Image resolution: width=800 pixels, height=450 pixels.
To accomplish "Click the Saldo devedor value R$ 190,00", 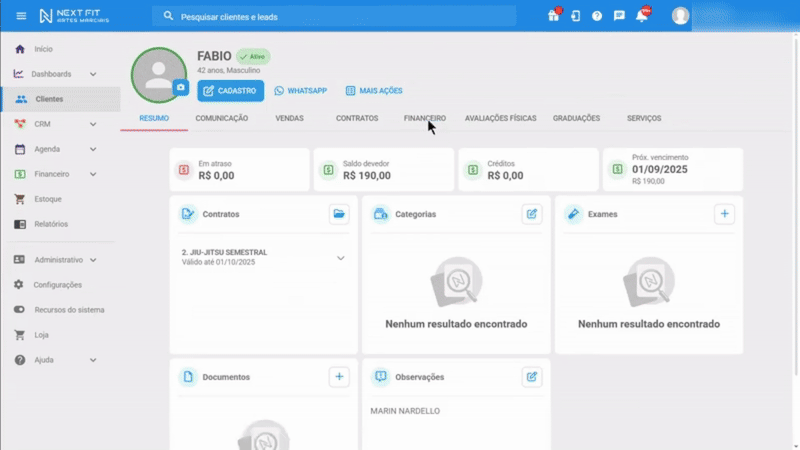I will coord(367,176).
